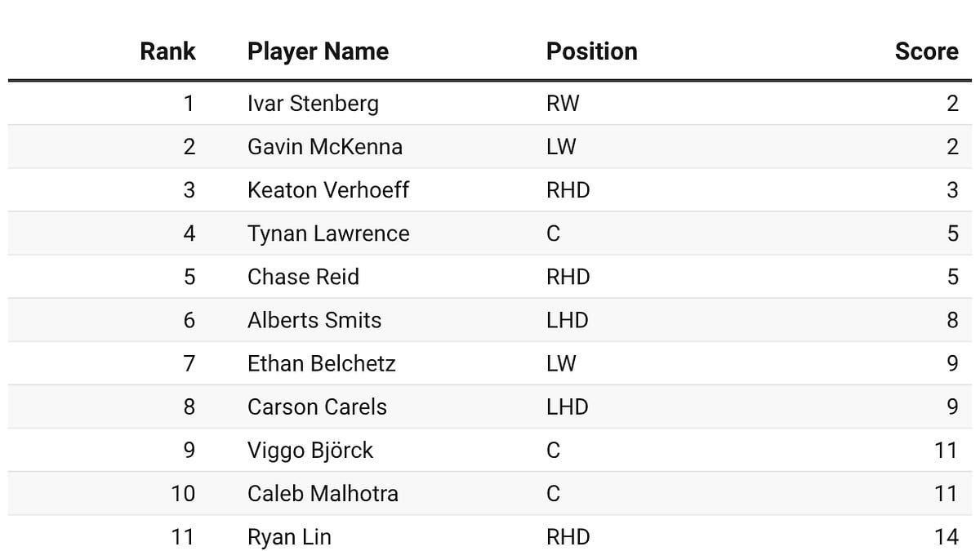Select the Ryan Lin row

pos(289,536)
